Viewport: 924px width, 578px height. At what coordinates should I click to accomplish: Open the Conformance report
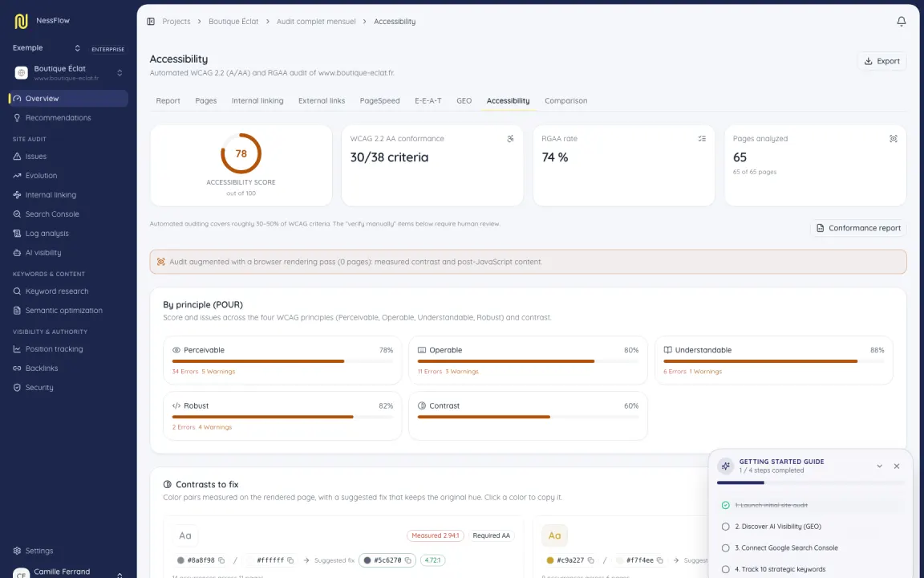point(858,228)
